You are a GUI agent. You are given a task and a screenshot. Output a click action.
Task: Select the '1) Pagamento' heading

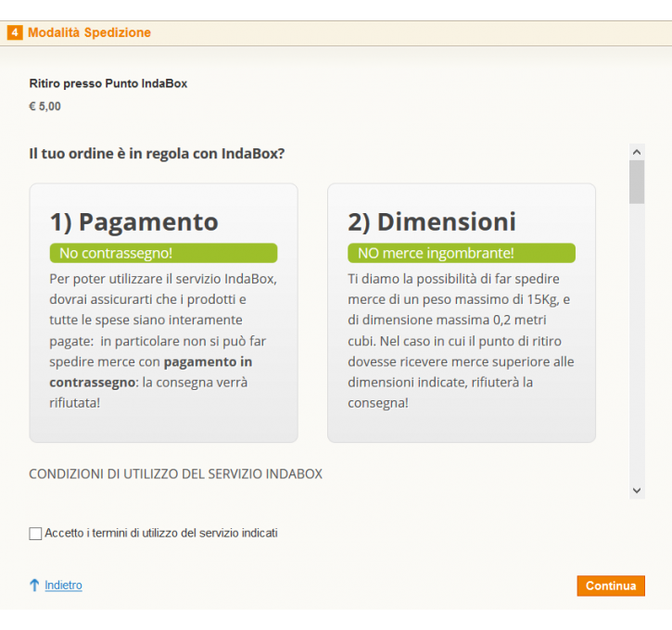pos(134,221)
